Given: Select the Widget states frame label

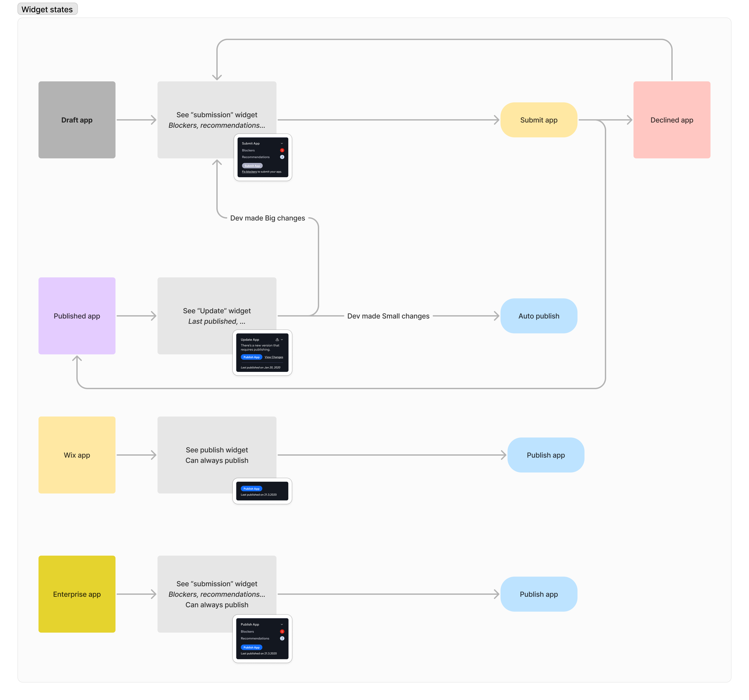Looking at the screenshot, I should tap(47, 9).
